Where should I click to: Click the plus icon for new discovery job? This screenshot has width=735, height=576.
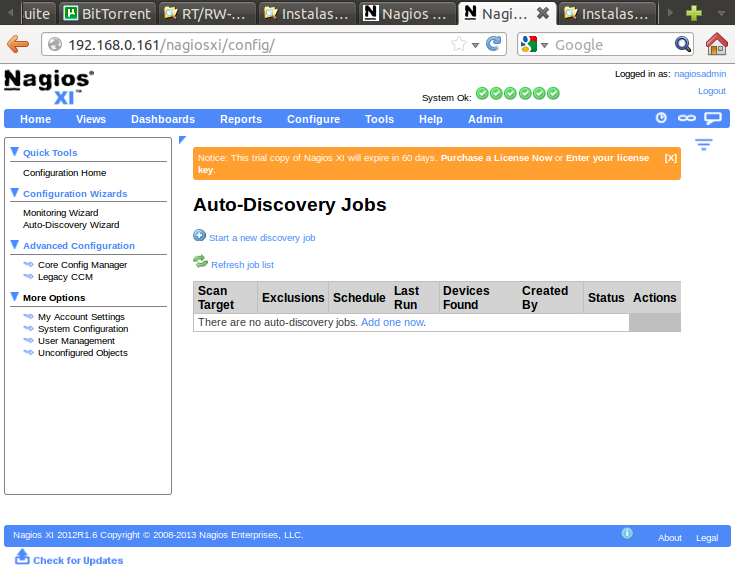coord(199,235)
